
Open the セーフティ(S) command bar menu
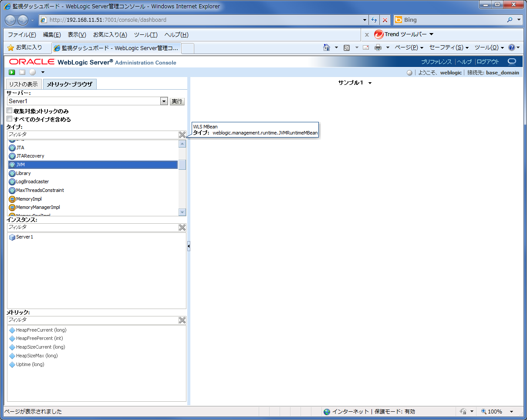pos(449,47)
